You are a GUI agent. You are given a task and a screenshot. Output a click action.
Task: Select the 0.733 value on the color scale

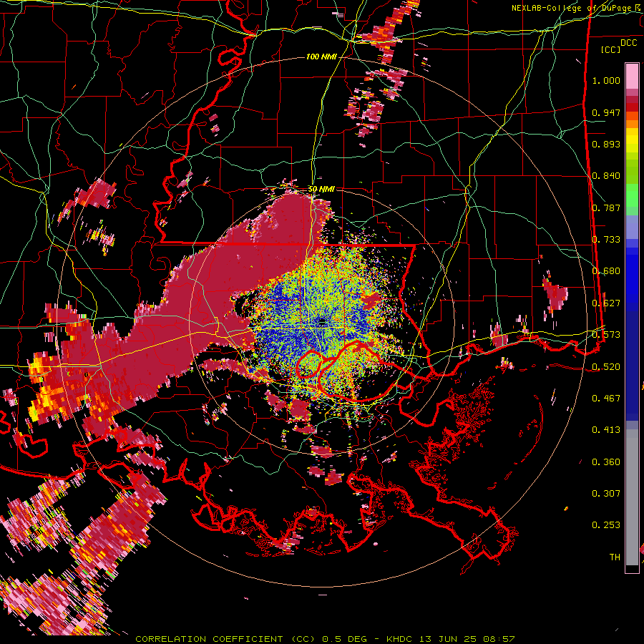coord(606,240)
